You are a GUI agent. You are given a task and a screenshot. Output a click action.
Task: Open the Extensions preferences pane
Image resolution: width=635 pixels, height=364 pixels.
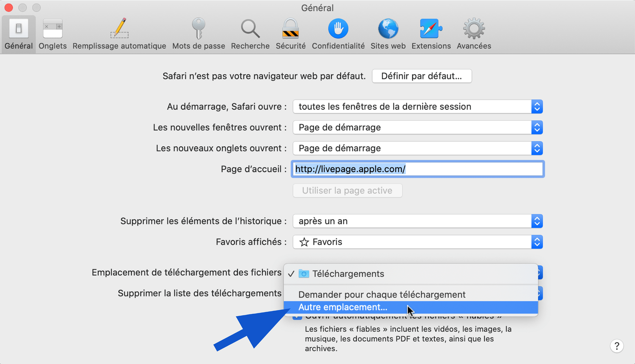tap(431, 34)
